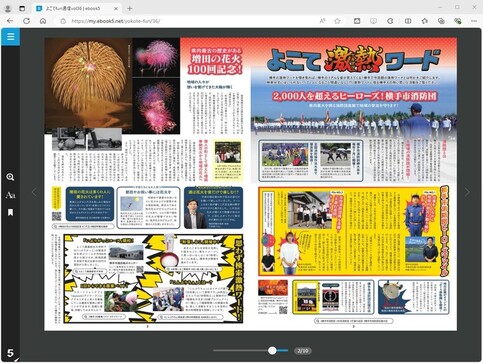Open browser settings and more menu
This screenshot has height=363, width=483.
click(474, 21)
